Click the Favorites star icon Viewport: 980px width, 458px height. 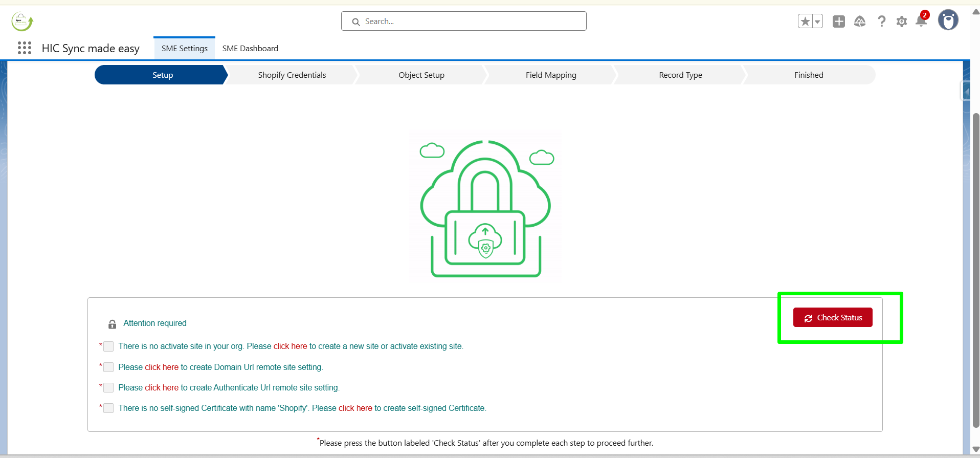[805, 21]
